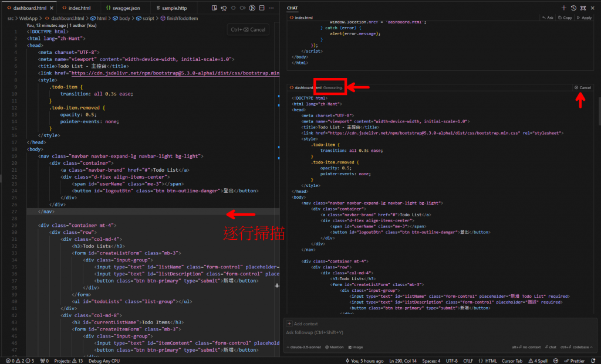Click the run/debug icon in editor toolbar

pyautogui.click(x=252, y=8)
